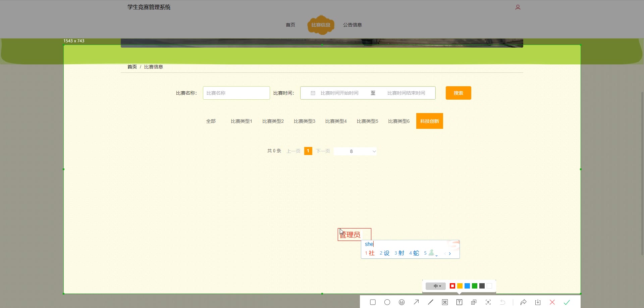Choose IME candidate 3 射
The image size is (644, 308).
(399, 253)
